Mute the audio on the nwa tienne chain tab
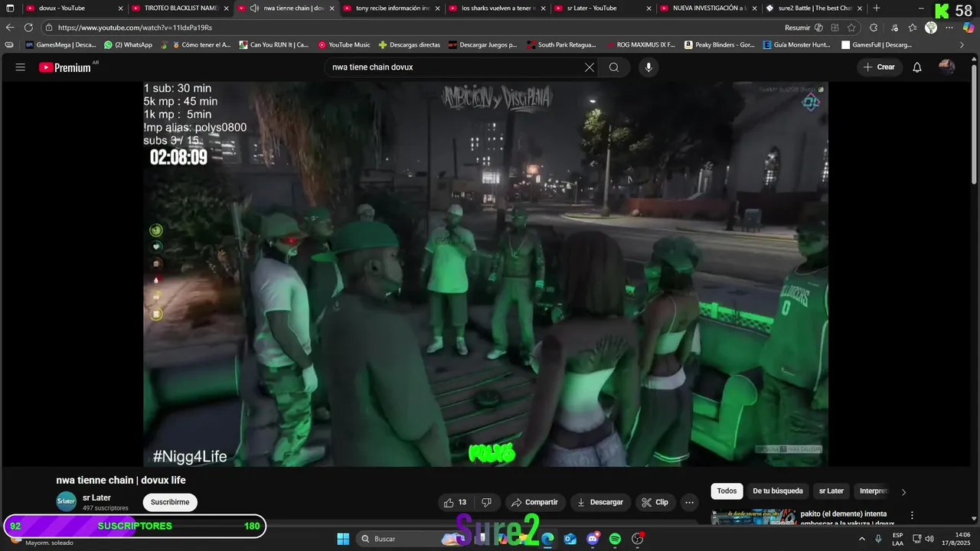The width and height of the screenshot is (980, 551). (x=253, y=8)
